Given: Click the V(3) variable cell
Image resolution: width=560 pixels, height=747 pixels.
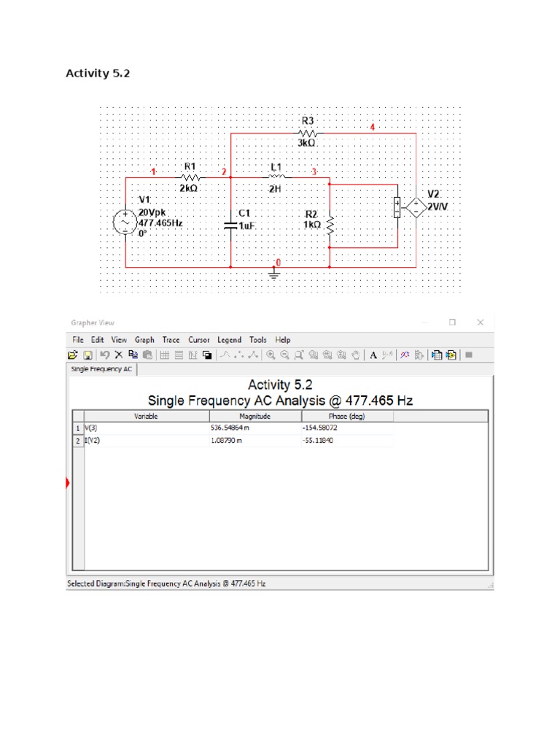Looking at the screenshot, I should (x=147, y=427).
